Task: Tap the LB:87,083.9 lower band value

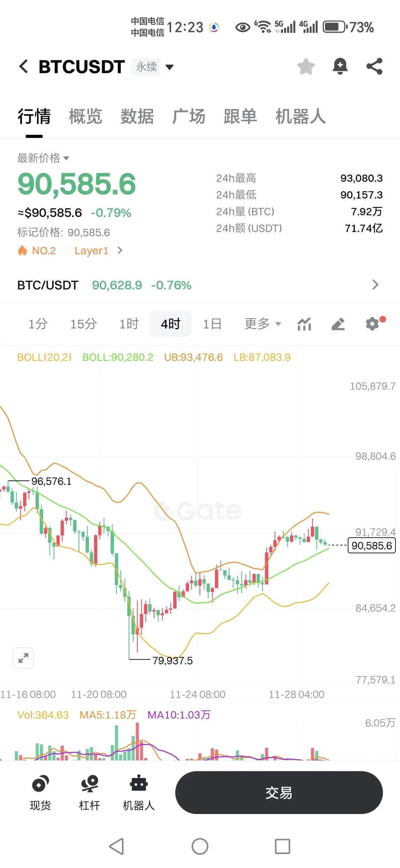Action: pyautogui.click(x=262, y=357)
